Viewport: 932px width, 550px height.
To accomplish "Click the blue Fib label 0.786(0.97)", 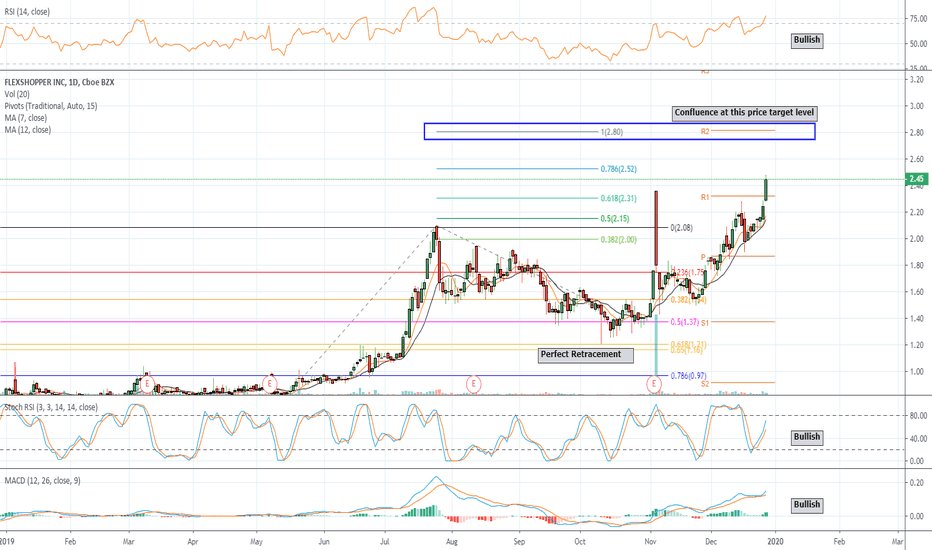I will (688, 376).
